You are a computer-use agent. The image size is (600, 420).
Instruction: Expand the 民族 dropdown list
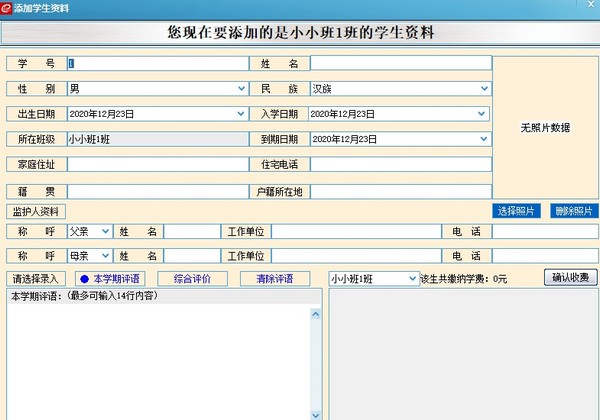point(485,89)
